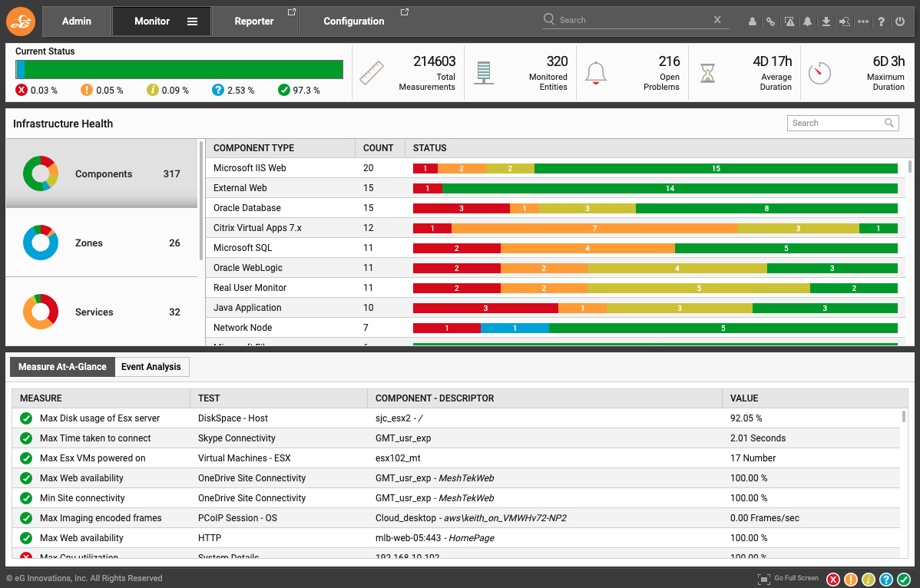This screenshot has height=588, width=920.
Task: Click the red segment in Oracle Database status bar
Action: [x=462, y=208]
